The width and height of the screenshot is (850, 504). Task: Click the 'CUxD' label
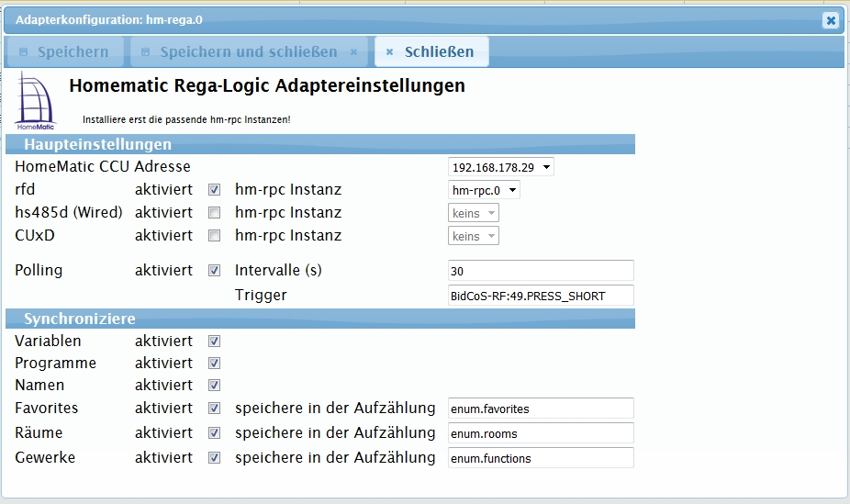pyautogui.click(x=35, y=235)
